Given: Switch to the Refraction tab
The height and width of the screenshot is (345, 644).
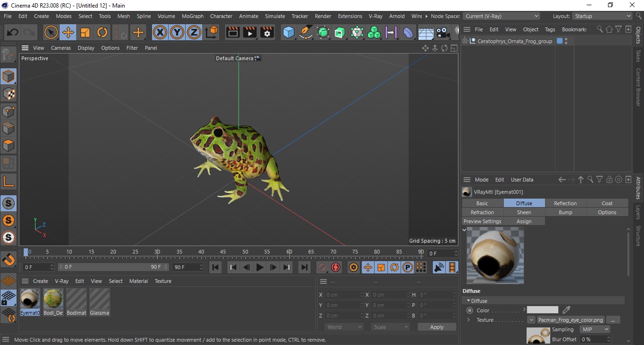Looking at the screenshot, I should (482, 212).
